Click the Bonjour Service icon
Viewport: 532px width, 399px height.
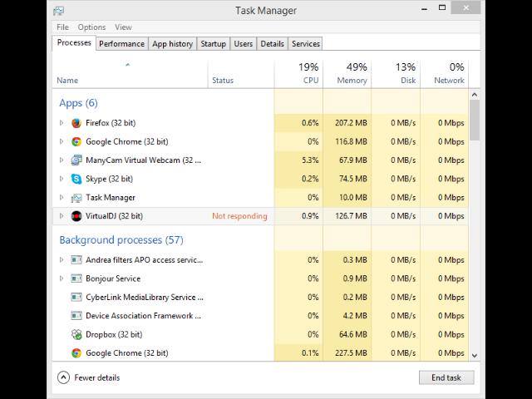(x=76, y=278)
